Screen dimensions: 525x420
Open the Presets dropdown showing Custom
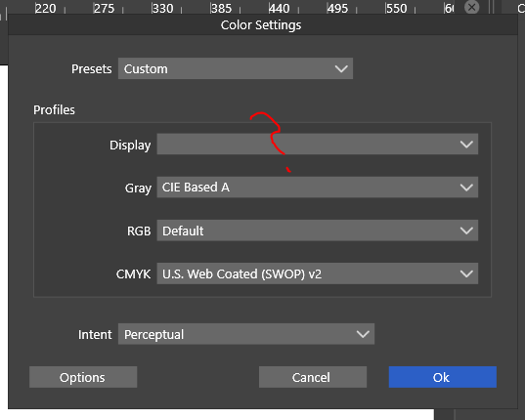[x=236, y=68]
